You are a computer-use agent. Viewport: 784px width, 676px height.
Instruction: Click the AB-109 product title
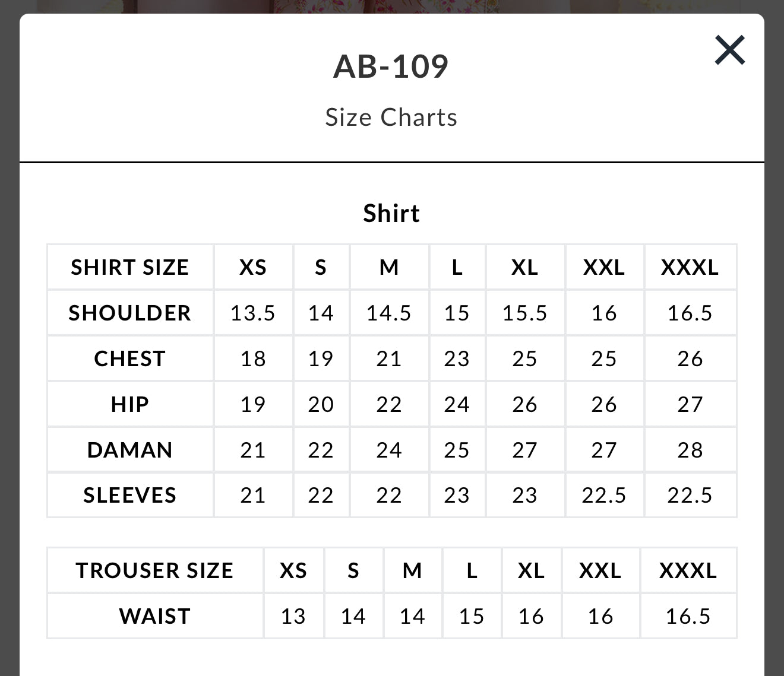[391, 66]
